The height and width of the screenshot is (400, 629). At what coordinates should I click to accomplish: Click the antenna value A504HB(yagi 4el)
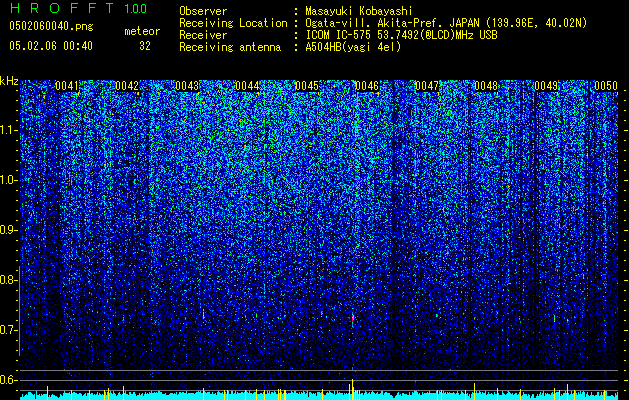coord(353,47)
